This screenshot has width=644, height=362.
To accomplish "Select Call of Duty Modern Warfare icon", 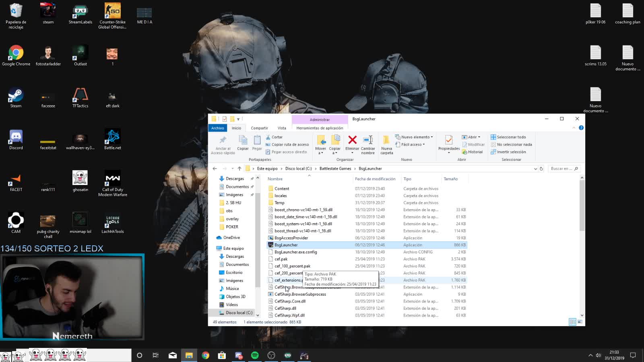I will pos(113,184).
